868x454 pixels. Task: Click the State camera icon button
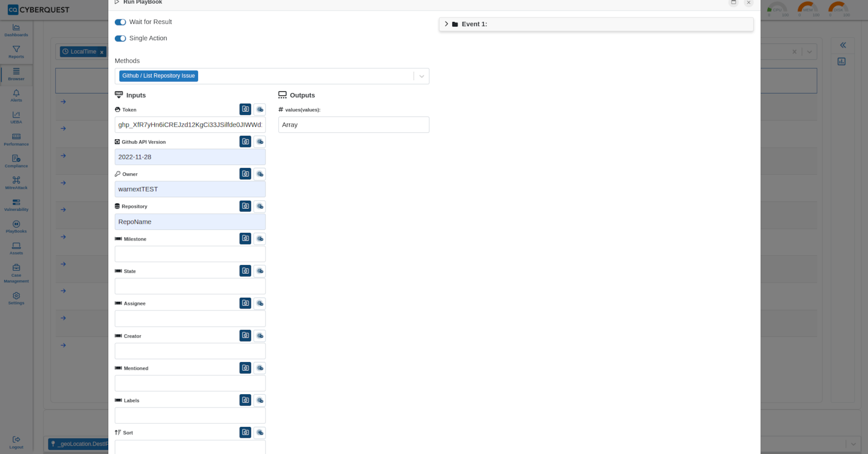[x=246, y=271]
